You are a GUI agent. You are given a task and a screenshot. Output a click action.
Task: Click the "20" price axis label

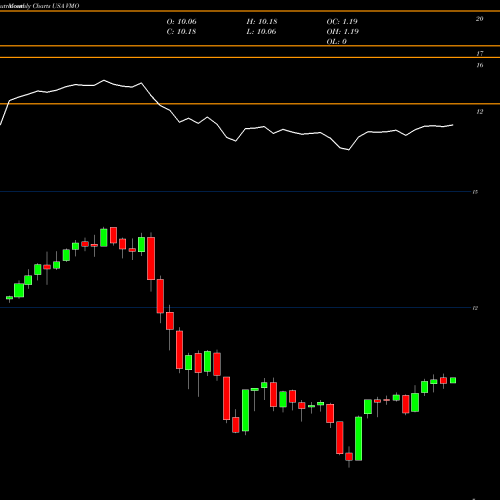point(479,19)
